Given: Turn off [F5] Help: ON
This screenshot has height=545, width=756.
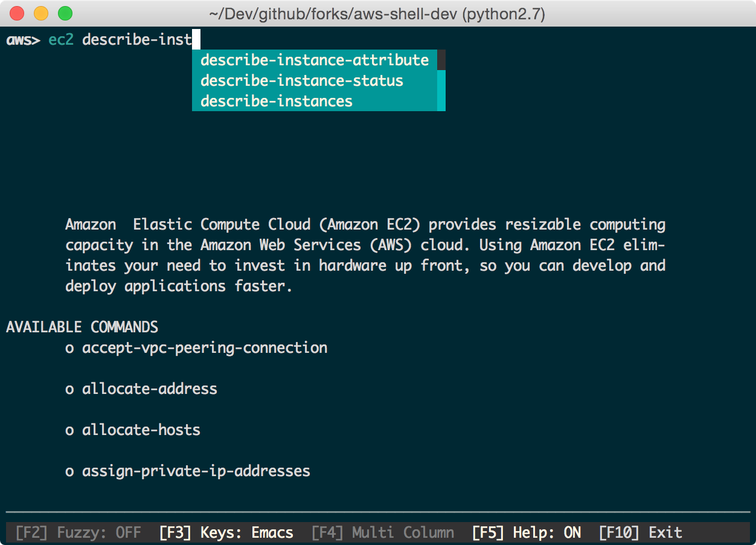Looking at the screenshot, I should click(x=527, y=532).
